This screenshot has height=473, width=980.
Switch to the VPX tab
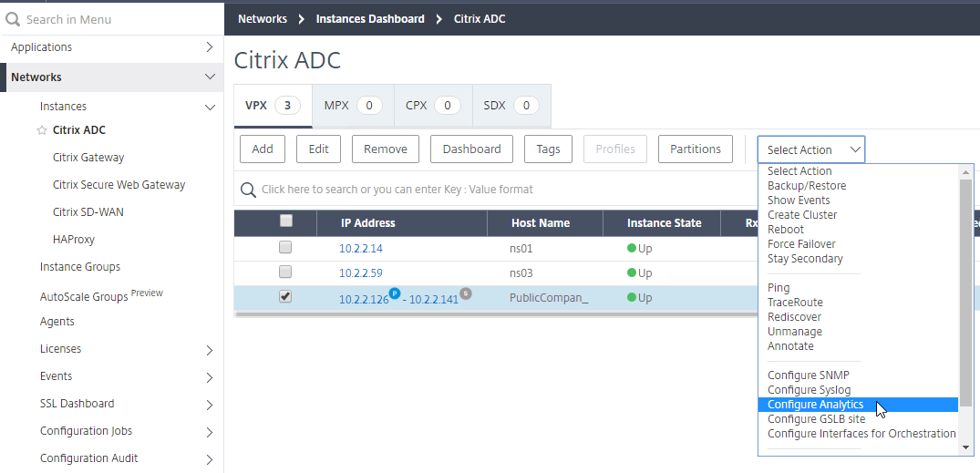273,106
